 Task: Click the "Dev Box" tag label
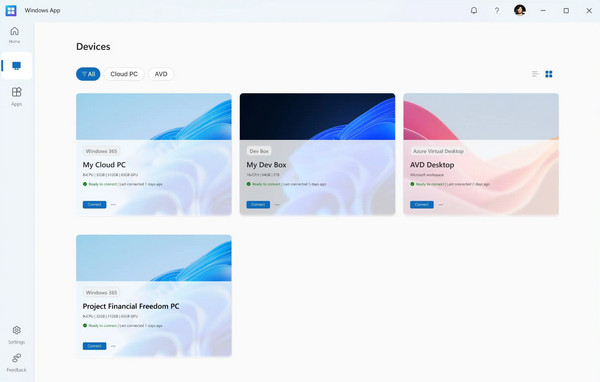259,151
